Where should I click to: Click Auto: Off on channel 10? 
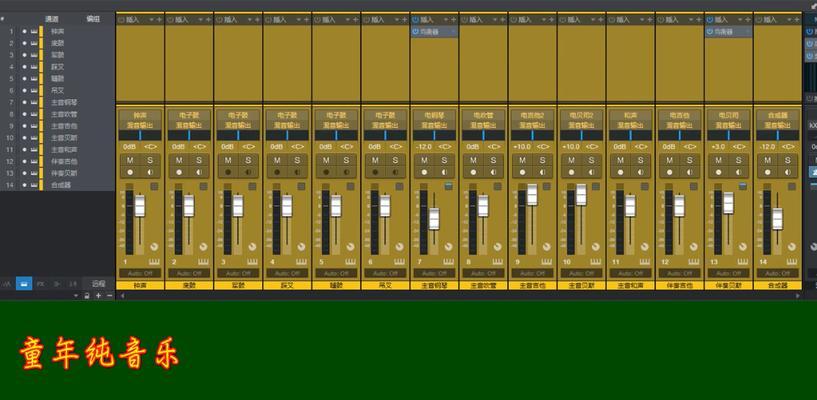click(581, 273)
